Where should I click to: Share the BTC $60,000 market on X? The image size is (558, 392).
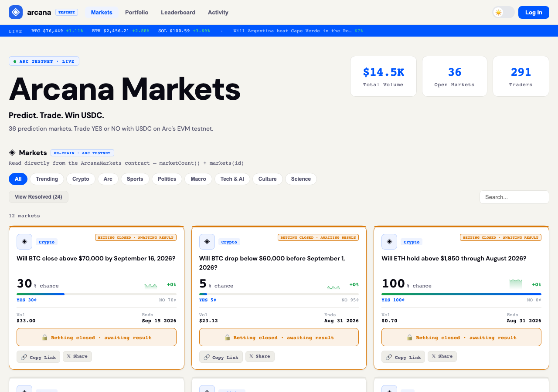click(x=260, y=356)
